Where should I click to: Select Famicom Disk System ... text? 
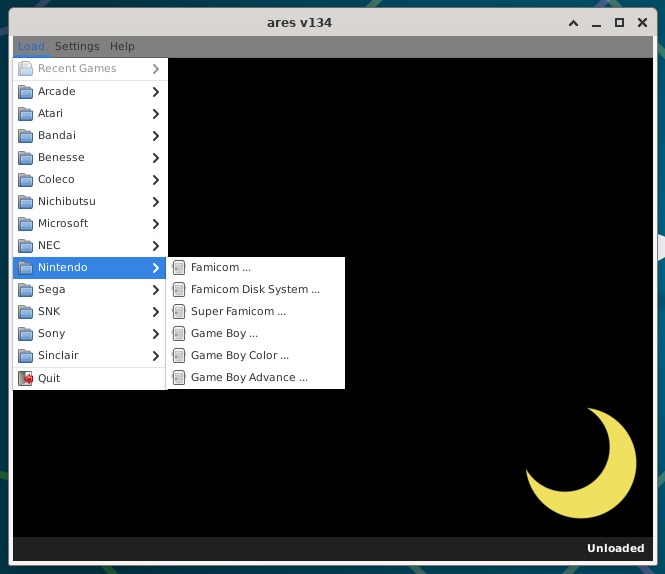255,289
